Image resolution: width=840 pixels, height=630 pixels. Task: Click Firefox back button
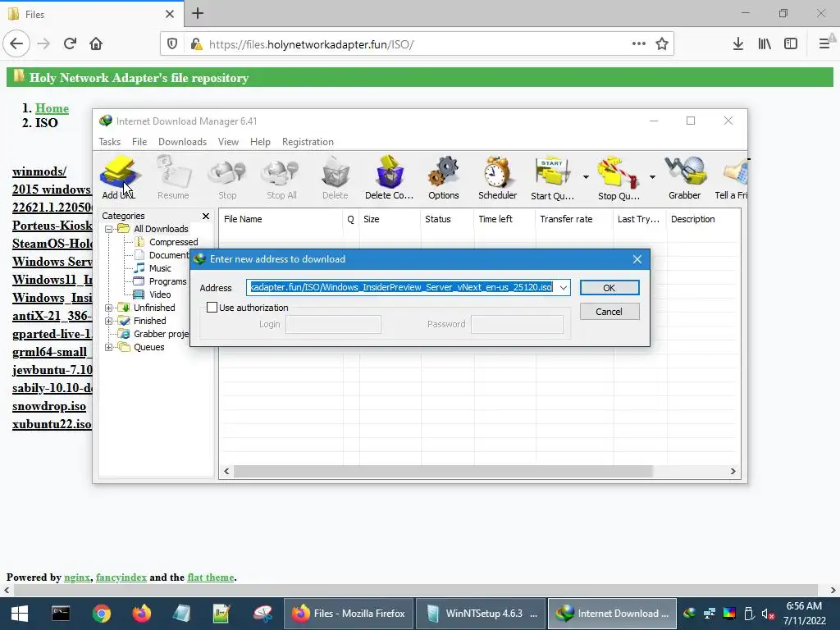(x=16, y=44)
